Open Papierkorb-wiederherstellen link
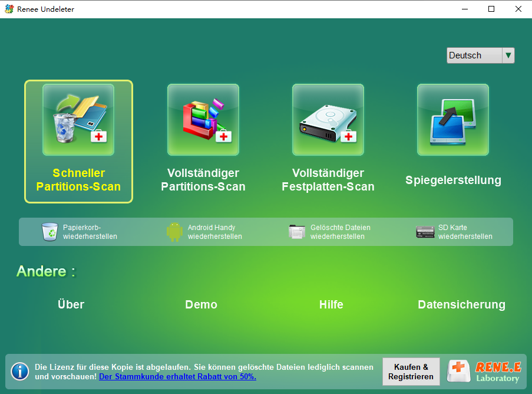Image resolution: width=532 pixels, height=394 pixels. (x=90, y=232)
